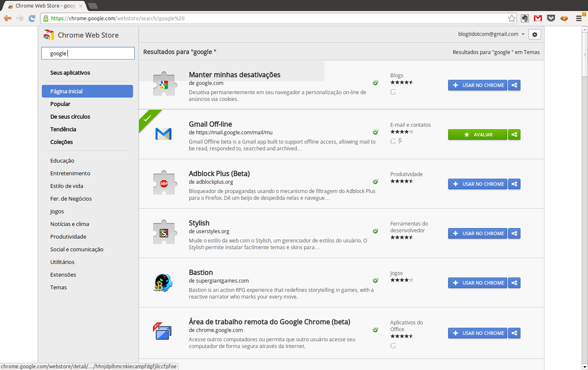Add Área de trabalho remota to Chrome

(478, 333)
